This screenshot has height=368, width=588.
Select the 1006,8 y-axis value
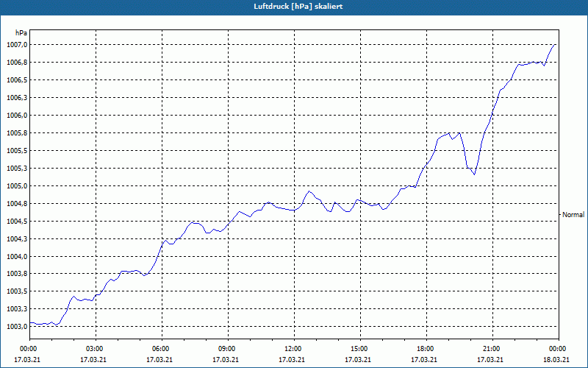coord(17,63)
